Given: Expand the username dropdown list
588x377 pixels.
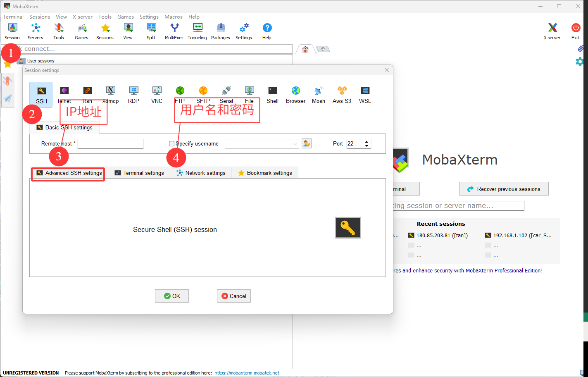Looking at the screenshot, I should pos(295,144).
